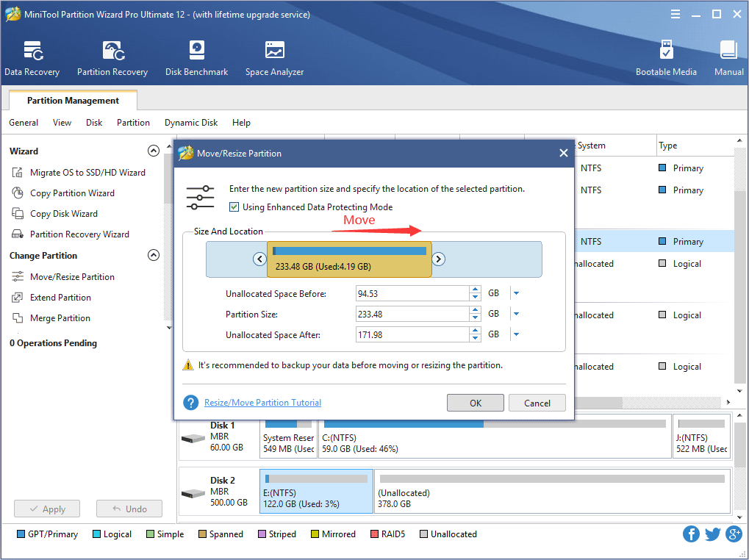Confirm partition changes with OK
The image size is (749, 560).
click(474, 403)
